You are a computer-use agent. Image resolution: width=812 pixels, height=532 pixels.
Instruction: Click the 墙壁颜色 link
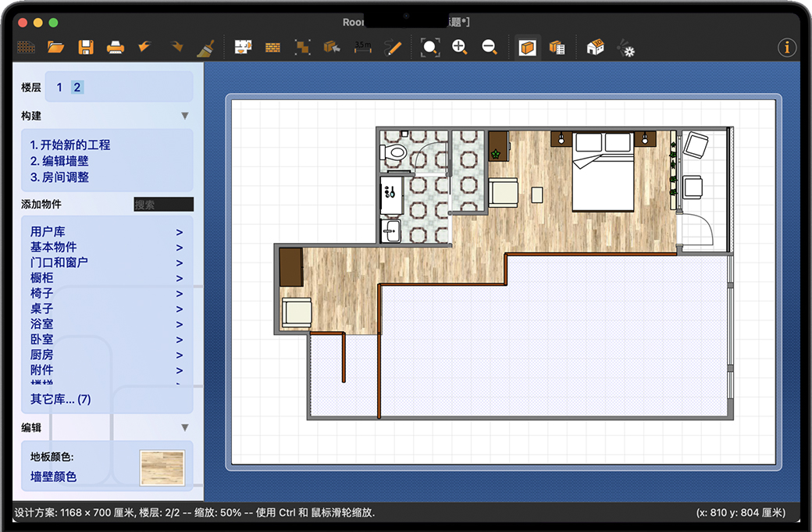pyautogui.click(x=54, y=477)
